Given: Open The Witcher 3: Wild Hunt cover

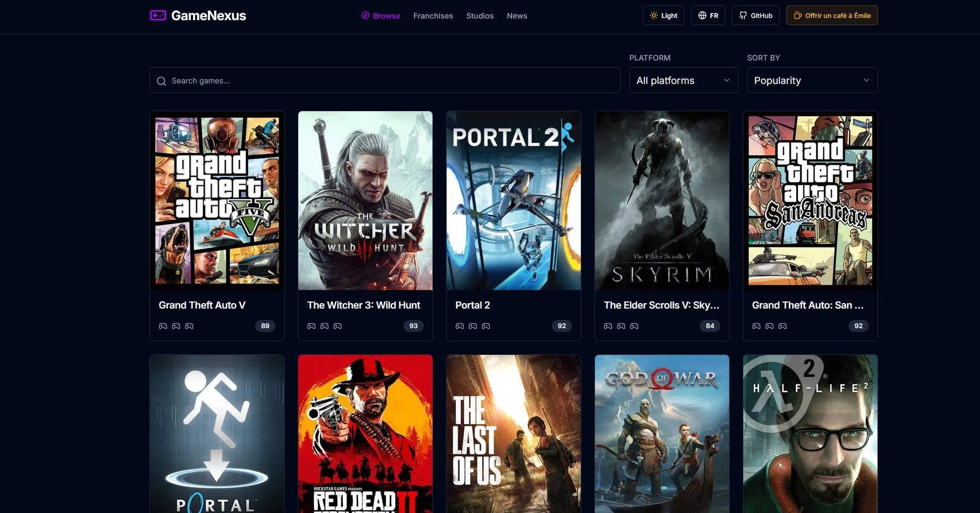Looking at the screenshot, I should [x=365, y=201].
